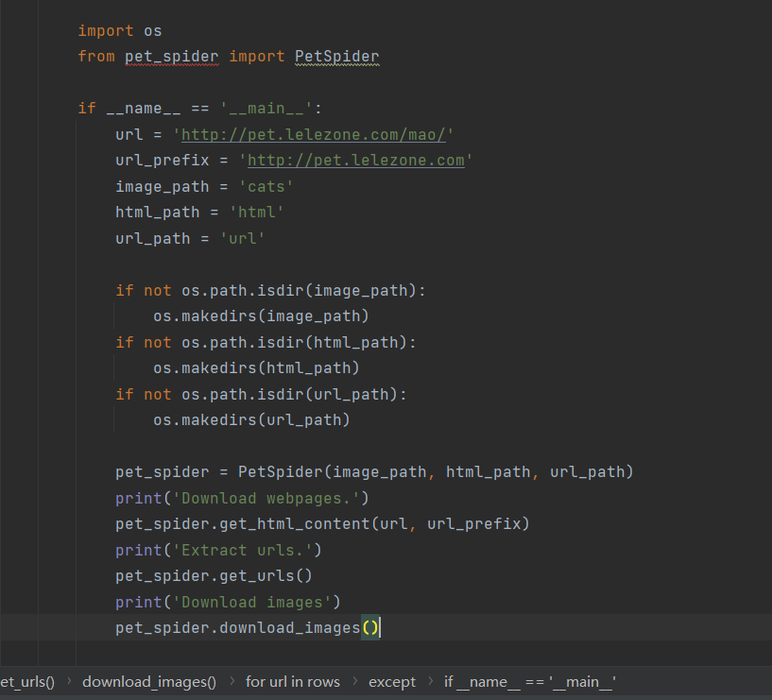Click the partially visible et_urls() breadcrumb

(x=27, y=681)
